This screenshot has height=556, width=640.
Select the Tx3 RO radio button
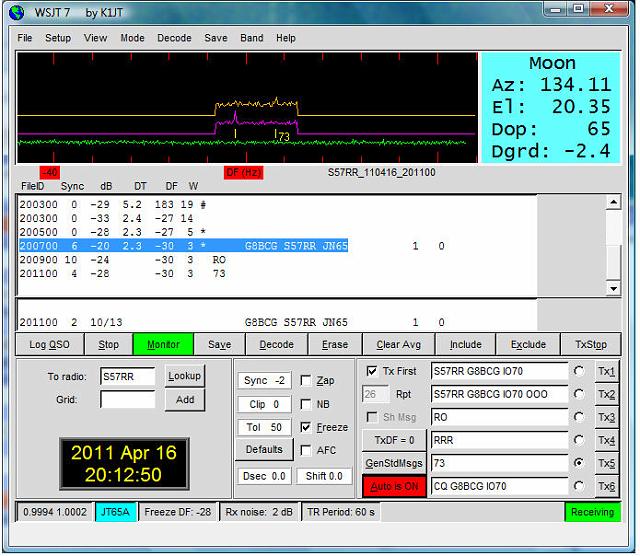click(x=579, y=417)
